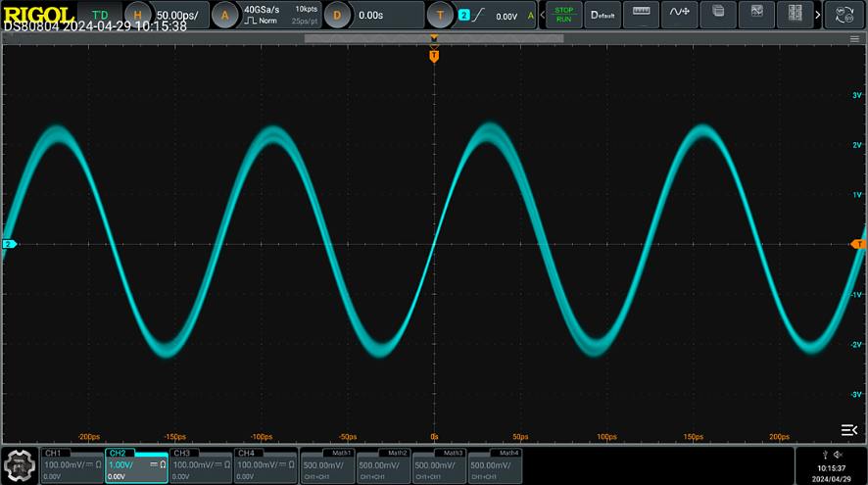Click the waveform overview navigation bar
Image resolution: width=868 pixels, height=485 pixels.
click(434, 38)
